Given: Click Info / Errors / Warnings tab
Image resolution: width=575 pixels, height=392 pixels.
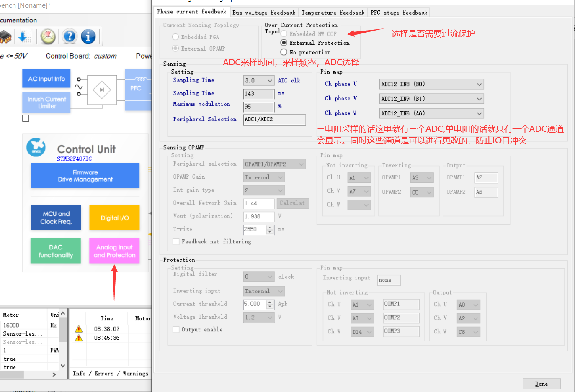Looking at the screenshot, I should [111, 373].
